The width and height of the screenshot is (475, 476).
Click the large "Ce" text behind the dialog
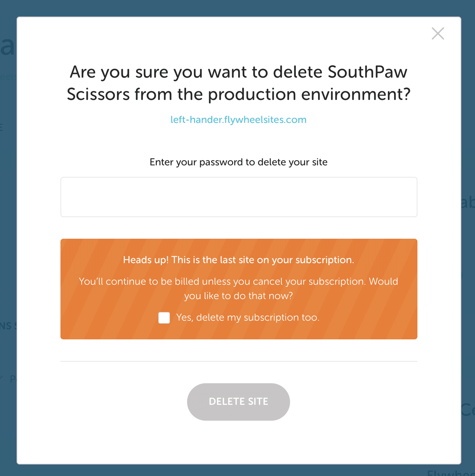point(468,410)
